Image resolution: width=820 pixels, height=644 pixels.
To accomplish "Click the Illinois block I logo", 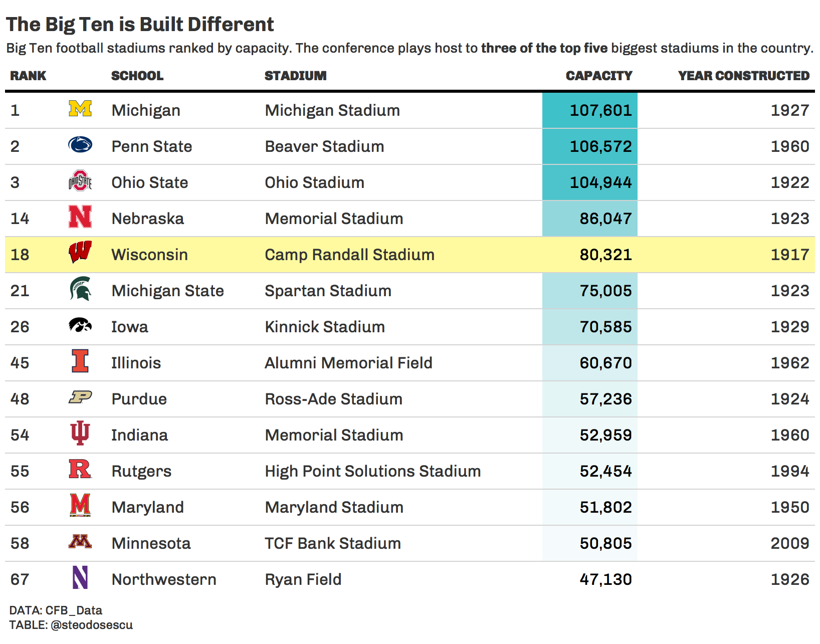I will click(80, 361).
